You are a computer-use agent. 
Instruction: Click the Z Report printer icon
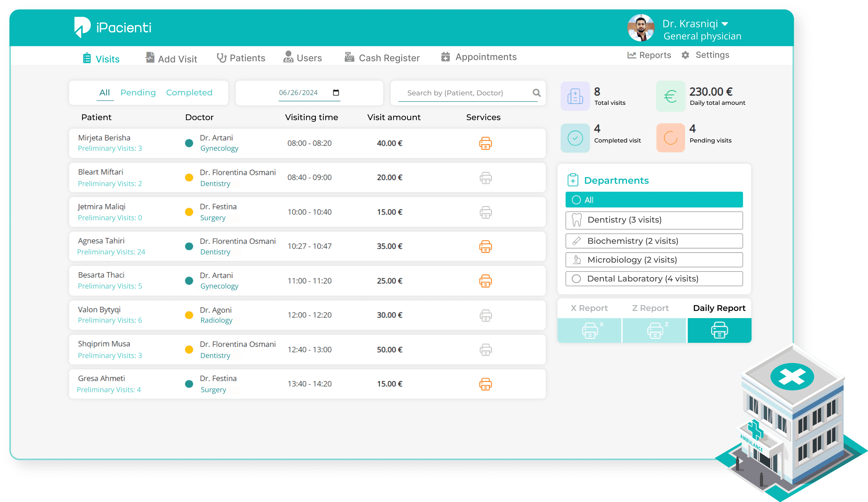click(654, 330)
